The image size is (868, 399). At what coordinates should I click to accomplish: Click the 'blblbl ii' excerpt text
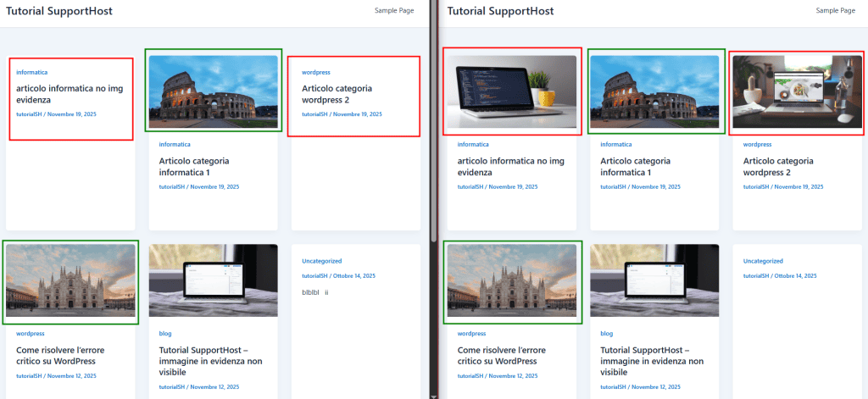pyautogui.click(x=315, y=292)
